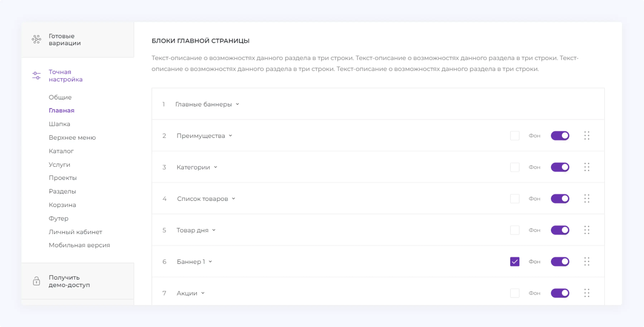Viewport: 644px width, 327px height.
Task: Click the Точная настройка sliders icon
Action: (x=36, y=75)
